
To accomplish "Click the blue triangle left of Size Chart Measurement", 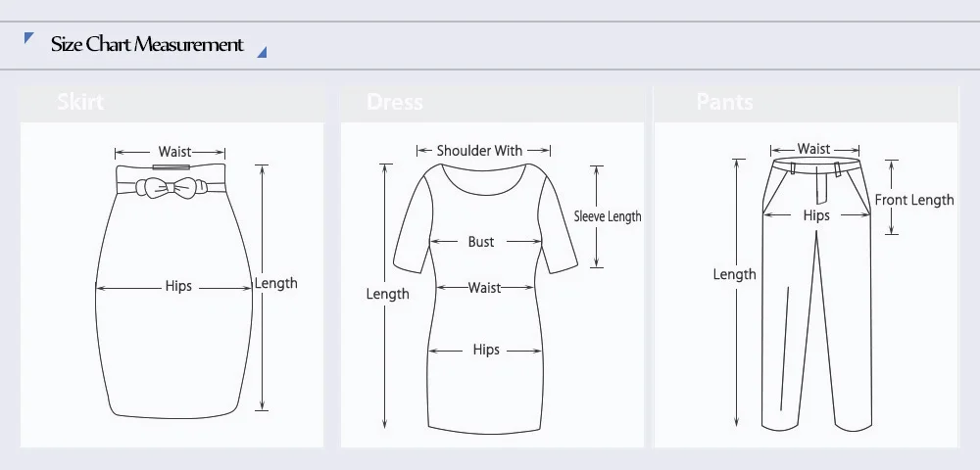I will [x=28, y=38].
